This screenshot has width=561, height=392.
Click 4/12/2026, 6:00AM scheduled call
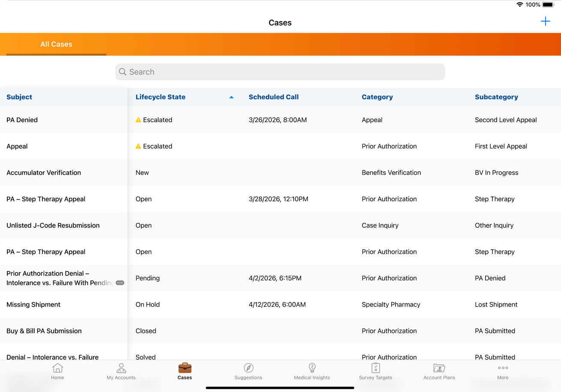pyautogui.click(x=277, y=305)
